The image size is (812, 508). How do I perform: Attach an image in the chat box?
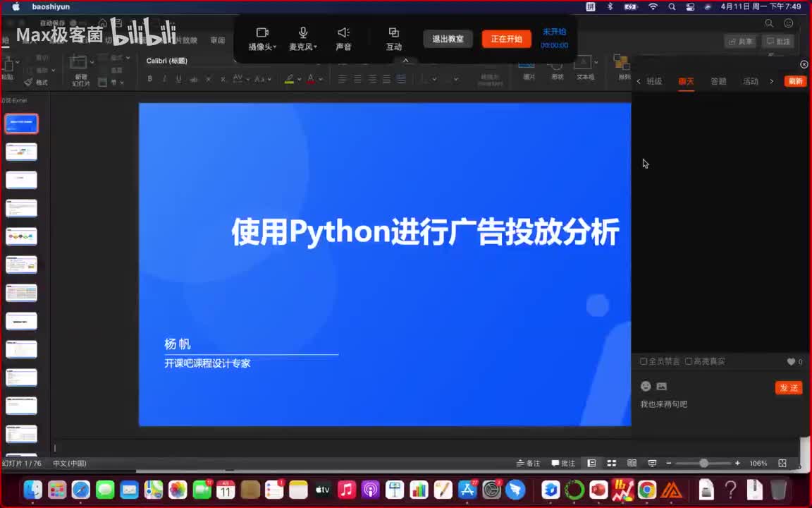(661, 386)
